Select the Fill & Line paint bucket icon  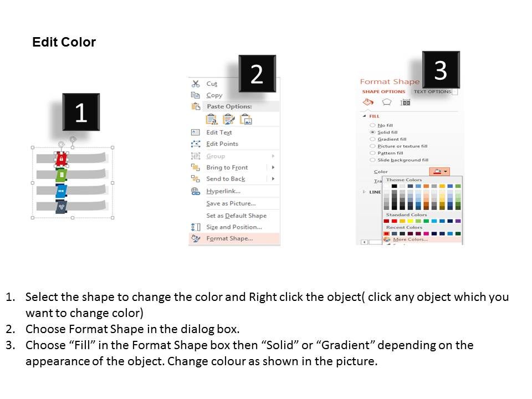[369, 102]
